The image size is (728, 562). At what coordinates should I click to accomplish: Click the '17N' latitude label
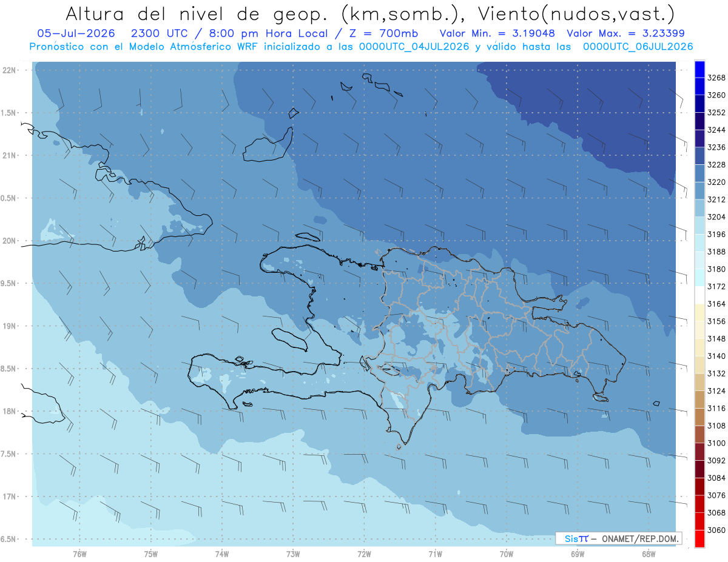[9, 497]
